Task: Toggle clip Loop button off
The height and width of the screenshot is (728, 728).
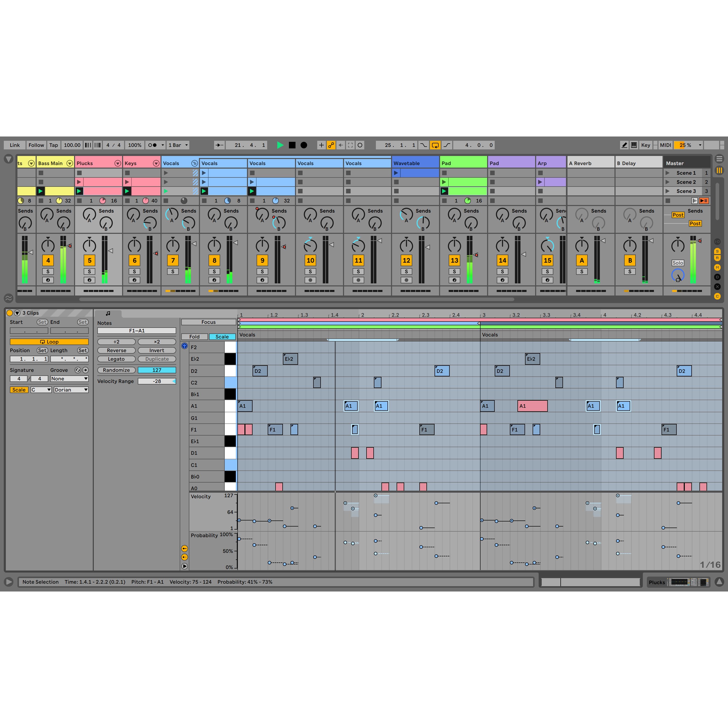Action: click(49, 342)
